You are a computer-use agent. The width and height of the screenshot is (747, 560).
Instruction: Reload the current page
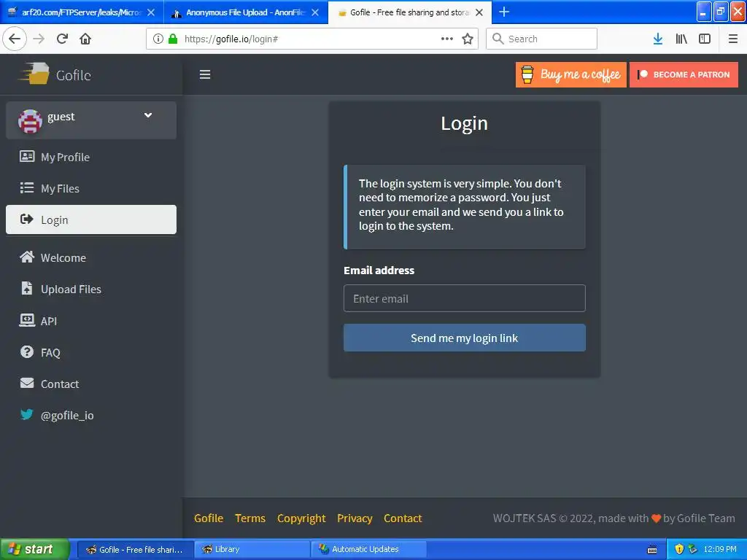[x=62, y=39]
